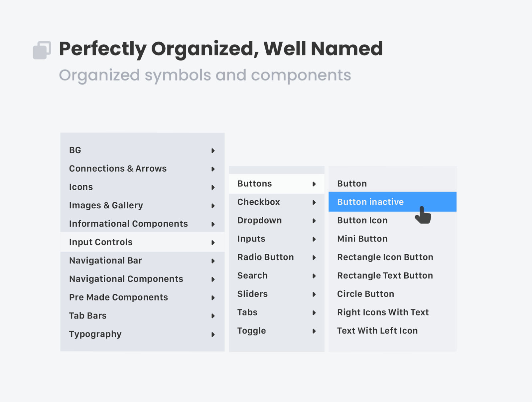Click the pointing hand cursor icon
This screenshot has width=532, height=402.
423,215
